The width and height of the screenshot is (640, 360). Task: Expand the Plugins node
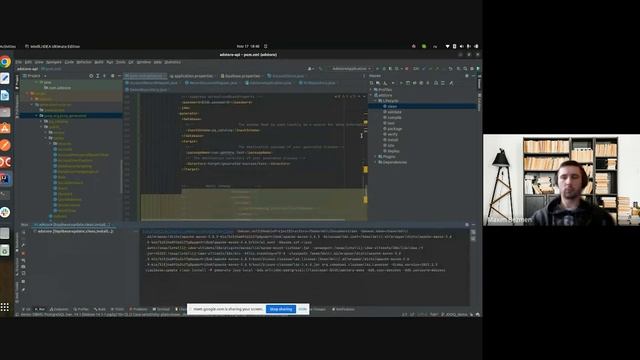click(x=376, y=157)
